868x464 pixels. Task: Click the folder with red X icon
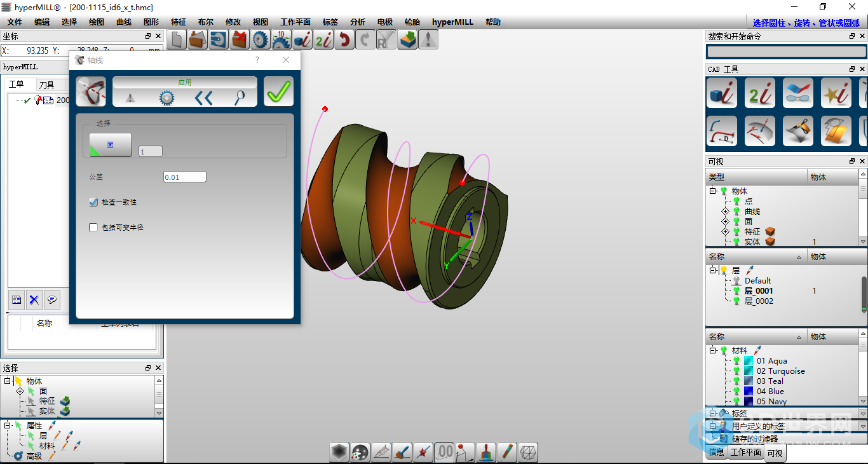click(240, 39)
